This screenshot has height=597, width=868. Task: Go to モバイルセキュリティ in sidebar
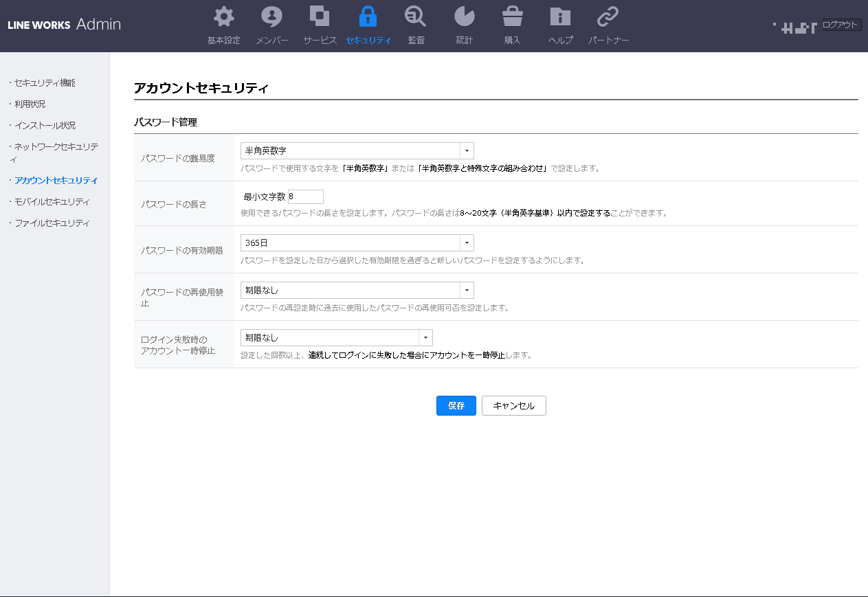coord(52,202)
